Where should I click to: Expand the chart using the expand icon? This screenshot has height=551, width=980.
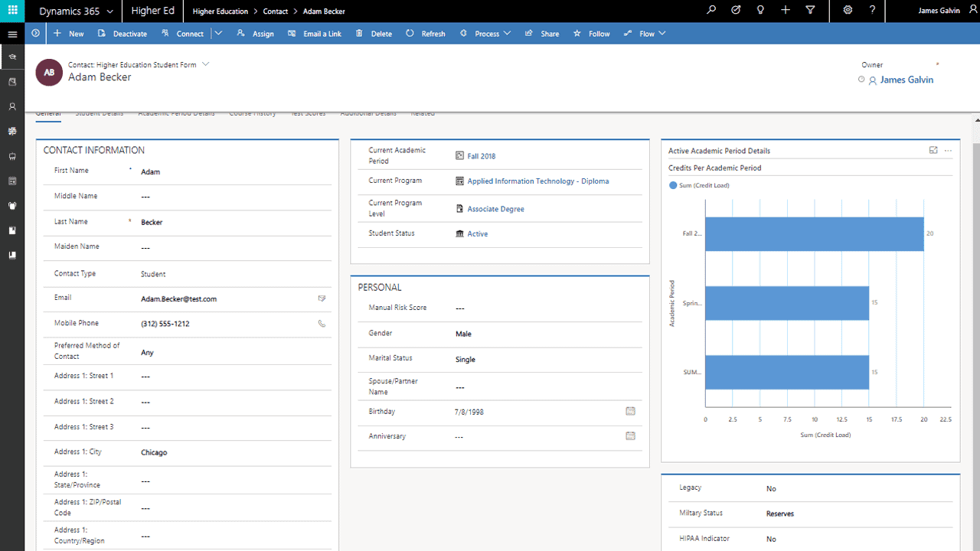[933, 151]
